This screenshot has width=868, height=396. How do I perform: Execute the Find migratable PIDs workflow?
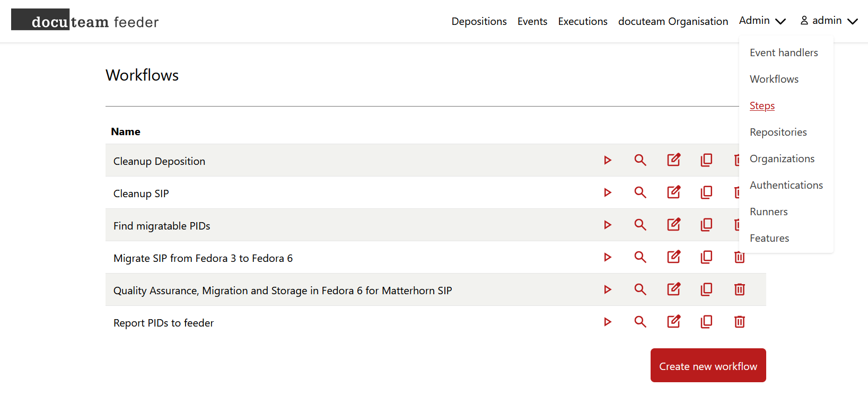pyautogui.click(x=608, y=225)
